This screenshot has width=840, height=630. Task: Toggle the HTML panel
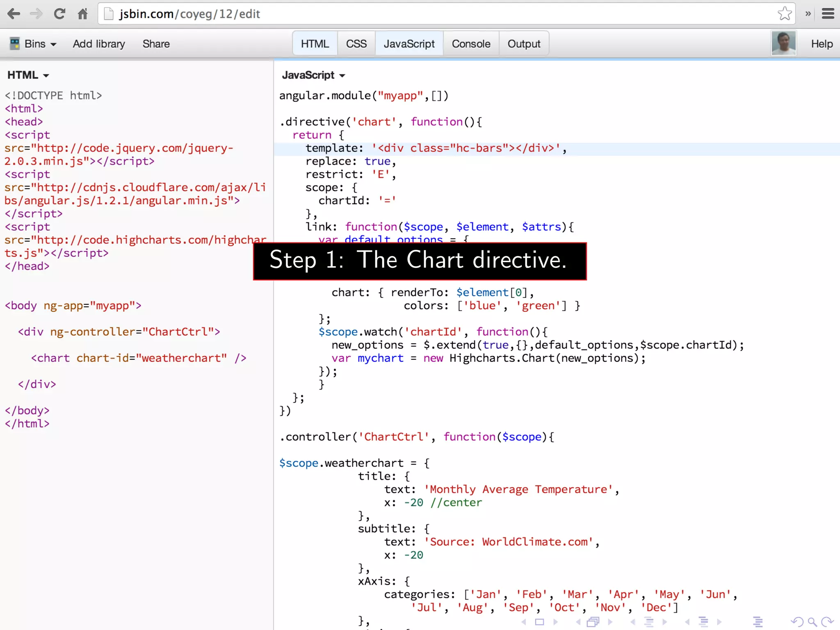(315, 44)
